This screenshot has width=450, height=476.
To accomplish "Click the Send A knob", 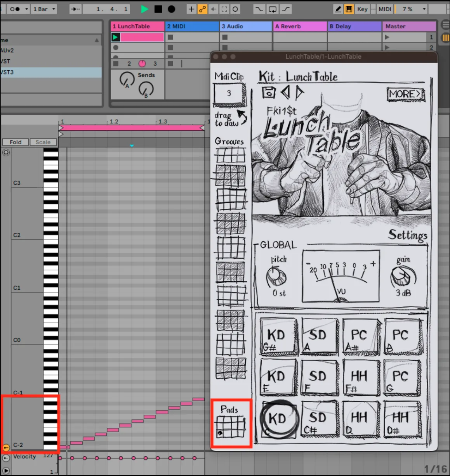I will [127, 80].
